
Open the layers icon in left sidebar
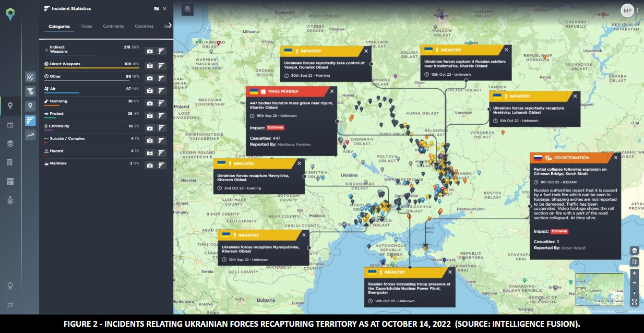[10, 144]
